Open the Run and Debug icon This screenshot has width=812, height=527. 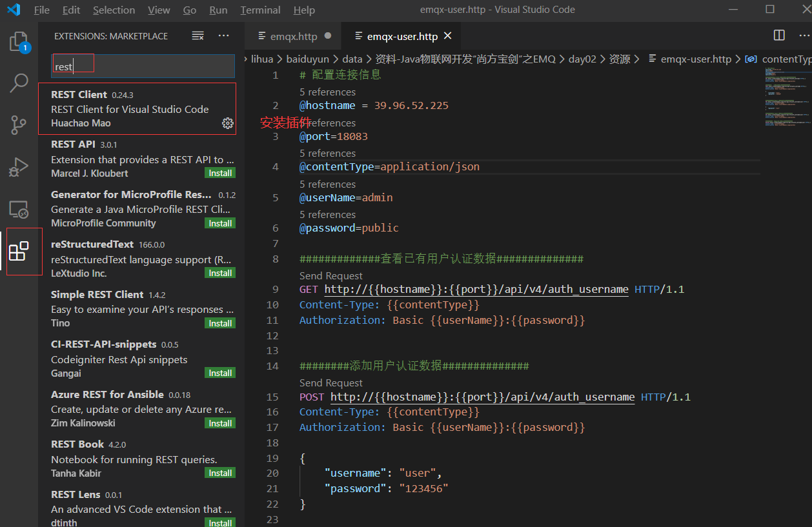pyautogui.click(x=19, y=167)
